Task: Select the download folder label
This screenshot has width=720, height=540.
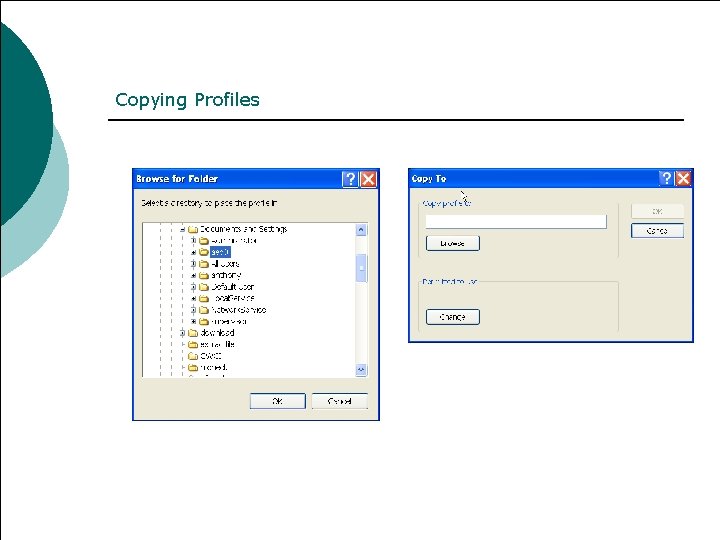Action: click(218, 332)
